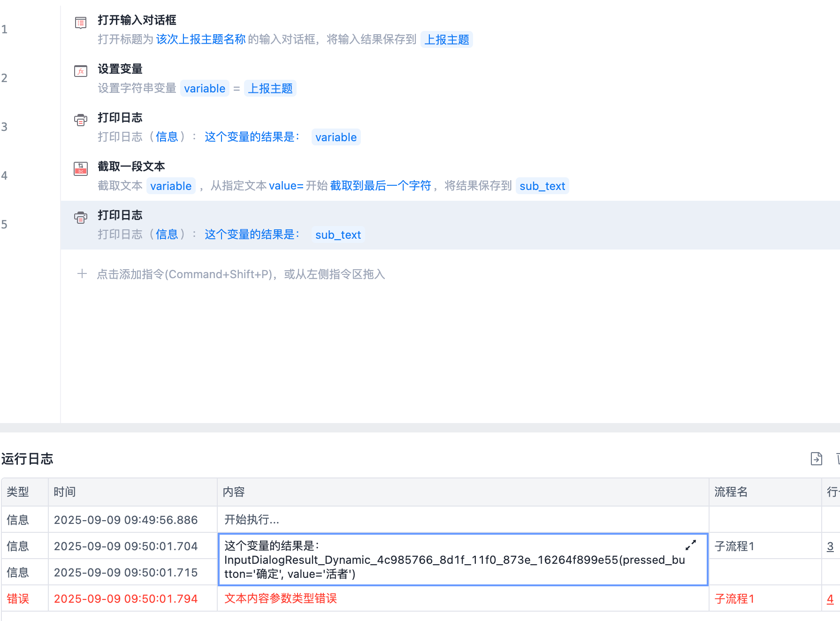
Task: Open line number 3 link in log
Action: point(830,546)
